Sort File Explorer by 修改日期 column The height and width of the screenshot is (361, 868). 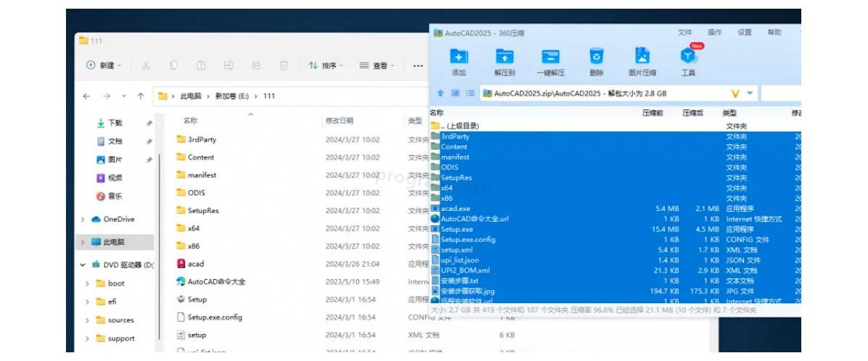(339, 120)
